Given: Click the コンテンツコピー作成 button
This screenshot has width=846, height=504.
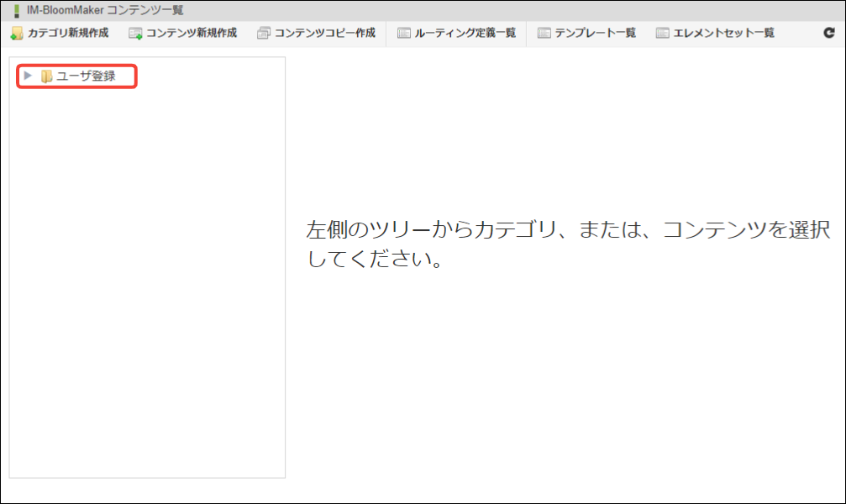Looking at the screenshot, I should click(x=316, y=33).
